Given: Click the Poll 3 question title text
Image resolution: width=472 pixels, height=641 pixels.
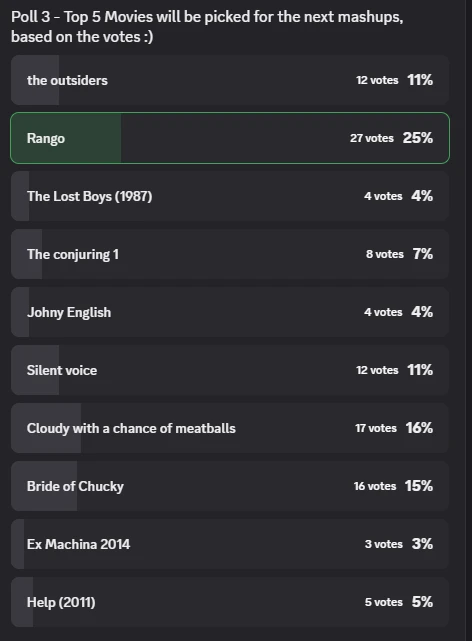Looking at the screenshot, I should (x=207, y=27).
